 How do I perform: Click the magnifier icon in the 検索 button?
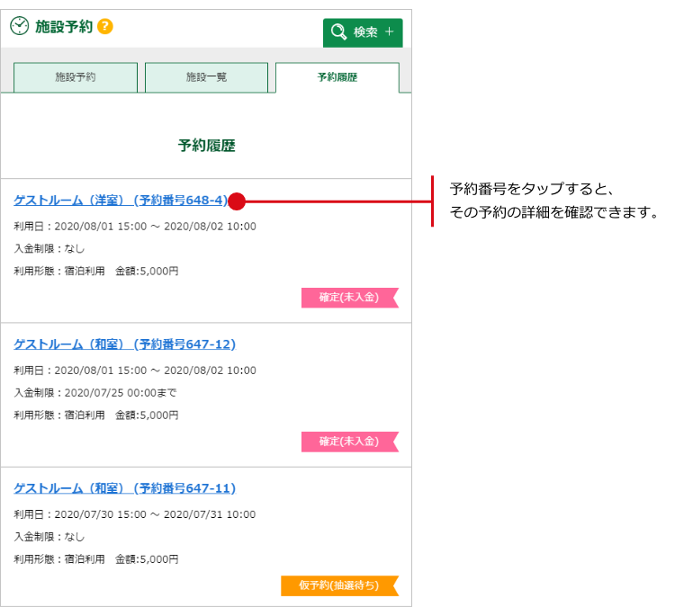(x=339, y=32)
